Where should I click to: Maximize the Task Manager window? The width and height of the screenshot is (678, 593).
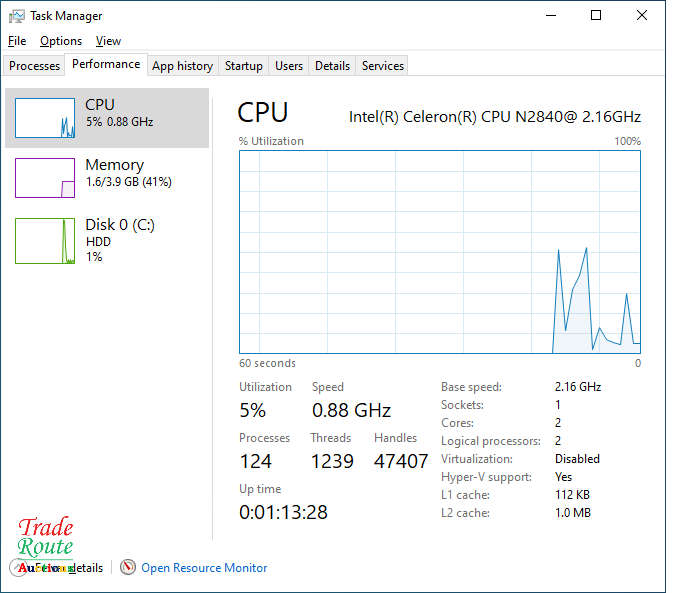[x=596, y=16]
